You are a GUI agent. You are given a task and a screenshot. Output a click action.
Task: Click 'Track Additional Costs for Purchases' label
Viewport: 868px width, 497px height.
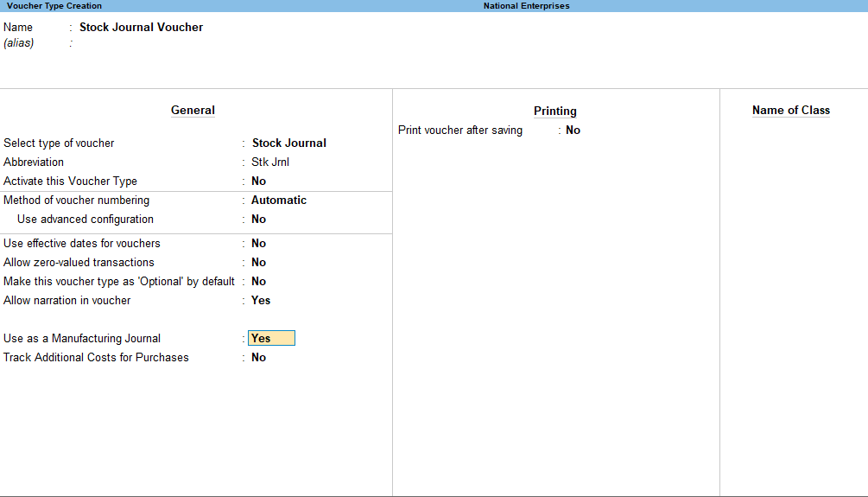coord(96,357)
